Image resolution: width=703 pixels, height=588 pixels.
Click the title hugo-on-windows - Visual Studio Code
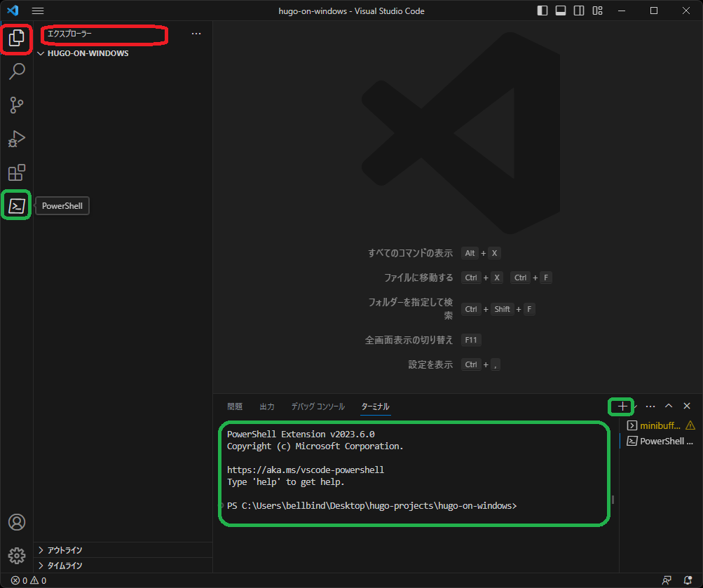[351, 11]
